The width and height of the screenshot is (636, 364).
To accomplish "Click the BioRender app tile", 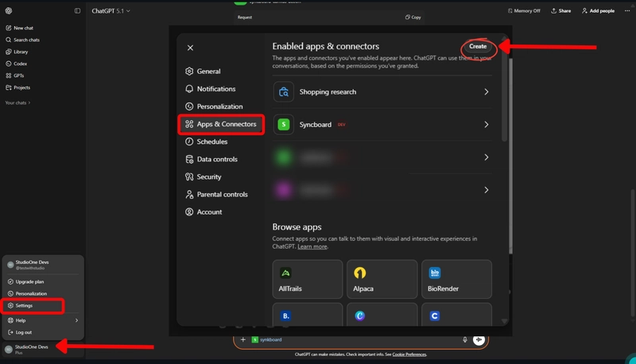I will (x=455, y=278).
